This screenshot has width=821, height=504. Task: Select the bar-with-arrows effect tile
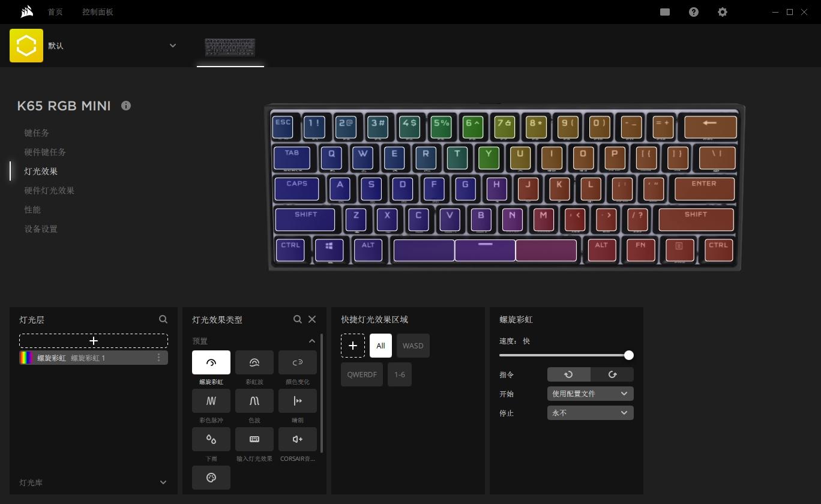coord(298,401)
